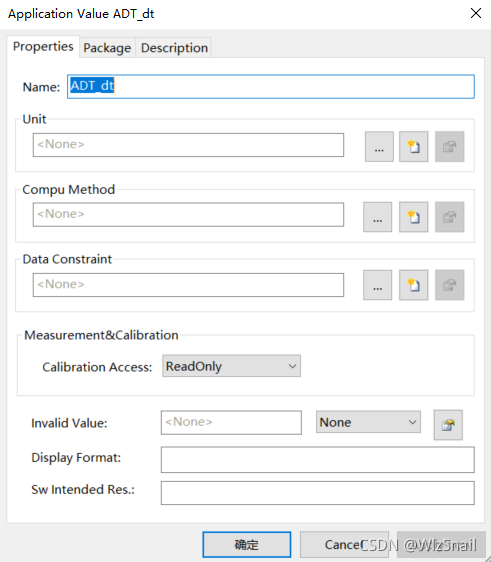Switch to the Package tab
The width and height of the screenshot is (491, 562).
click(107, 48)
